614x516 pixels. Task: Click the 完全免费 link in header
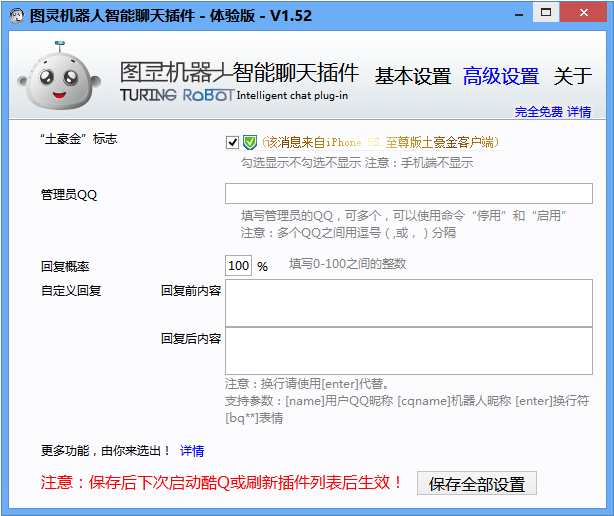tap(539, 112)
